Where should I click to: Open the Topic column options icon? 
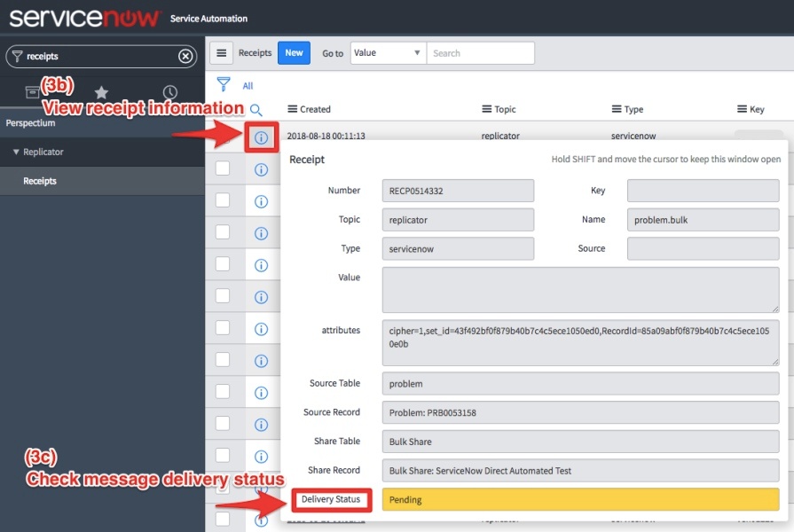[x=487, y=109]
